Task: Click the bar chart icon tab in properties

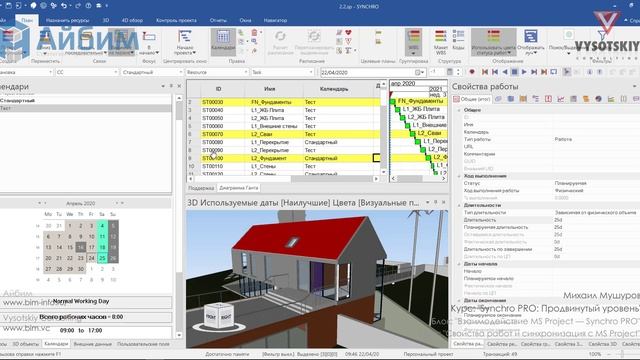Action: [611, 99]
